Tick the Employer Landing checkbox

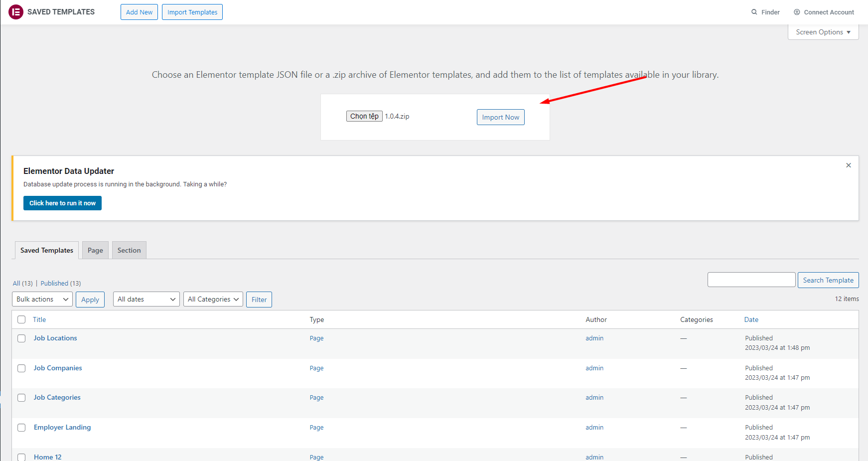[x=21, y=428]
